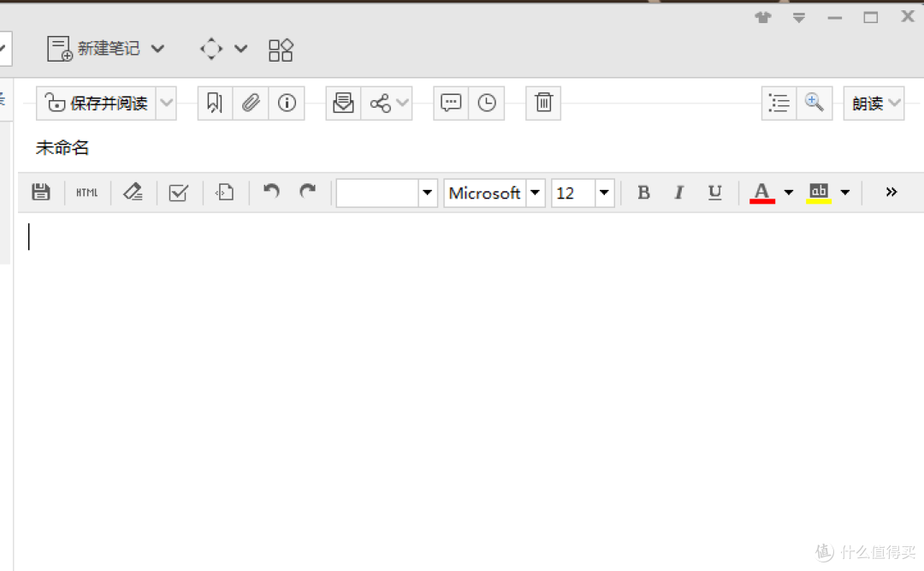Click the undo arrow icon
924x571 pixels.
272,191
